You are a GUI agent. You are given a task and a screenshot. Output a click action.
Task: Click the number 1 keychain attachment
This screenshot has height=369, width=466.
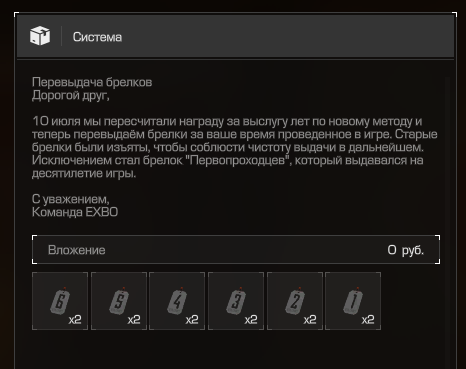(x=353, y=301)
